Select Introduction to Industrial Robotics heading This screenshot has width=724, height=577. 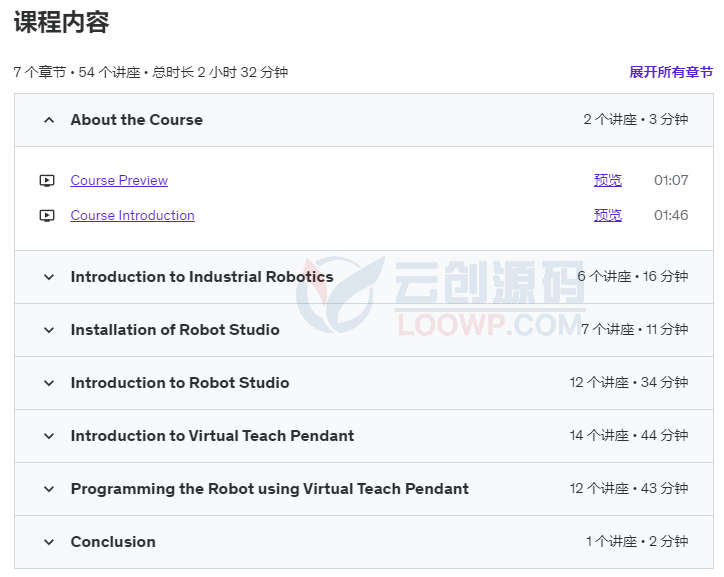click(202, 277)
